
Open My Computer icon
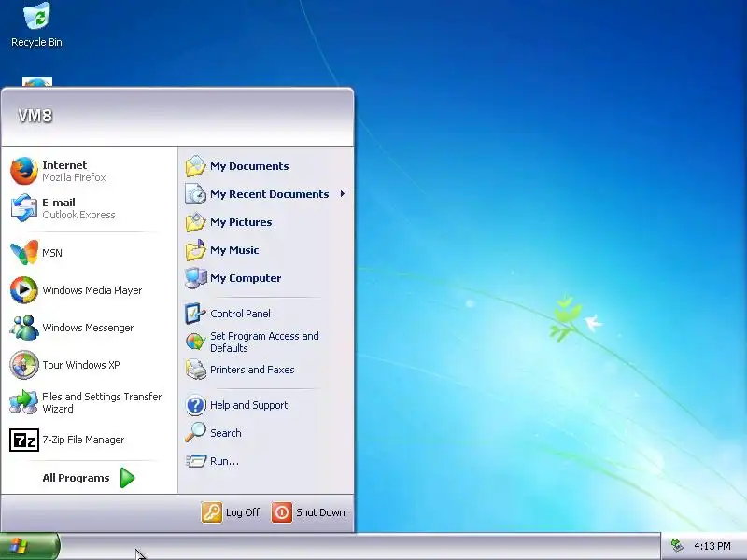coord(195,278)
